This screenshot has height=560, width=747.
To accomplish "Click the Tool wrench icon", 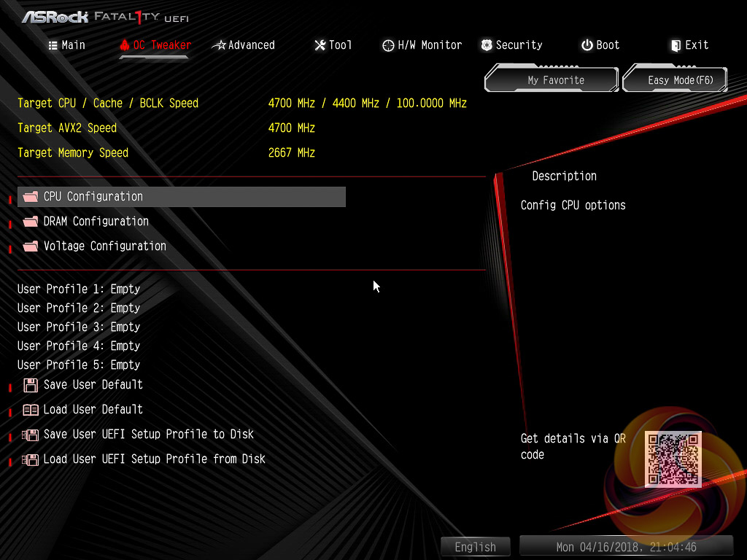I will click(x=320, y=45).
